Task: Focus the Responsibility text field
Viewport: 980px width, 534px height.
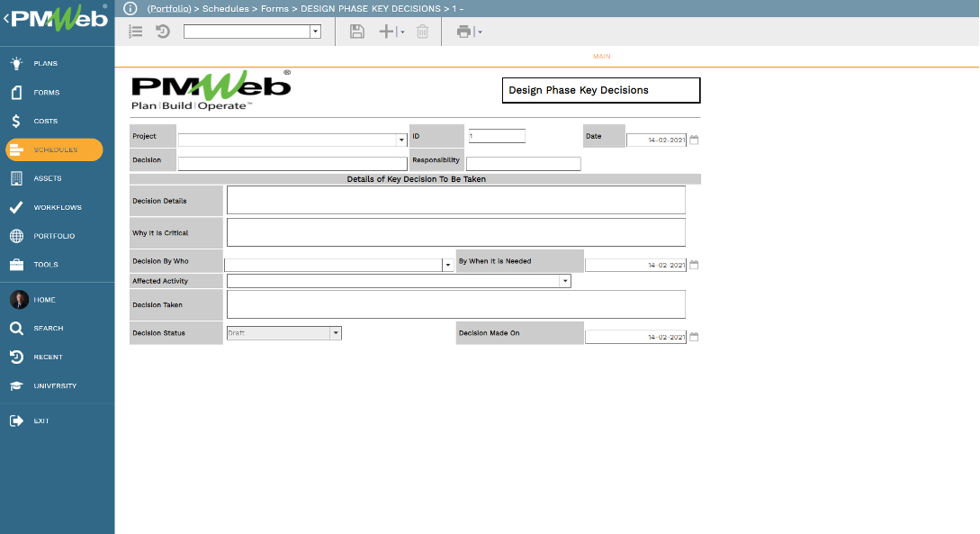Action: point(524,164)
